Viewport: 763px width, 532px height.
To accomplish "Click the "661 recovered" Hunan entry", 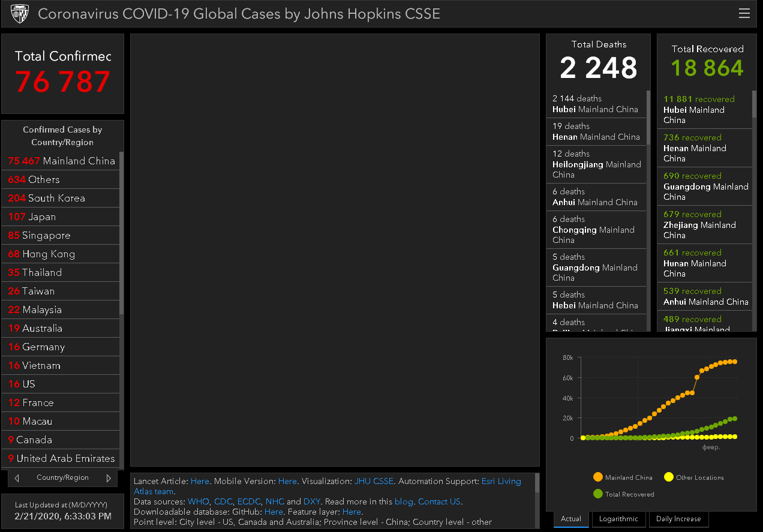I will pos(705,263).
